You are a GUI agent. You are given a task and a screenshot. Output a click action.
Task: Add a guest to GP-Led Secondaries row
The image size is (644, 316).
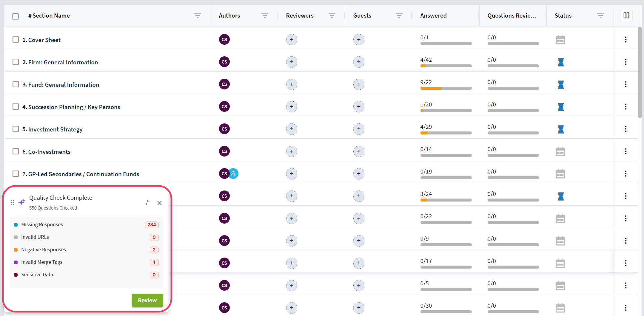coord(359,174)
